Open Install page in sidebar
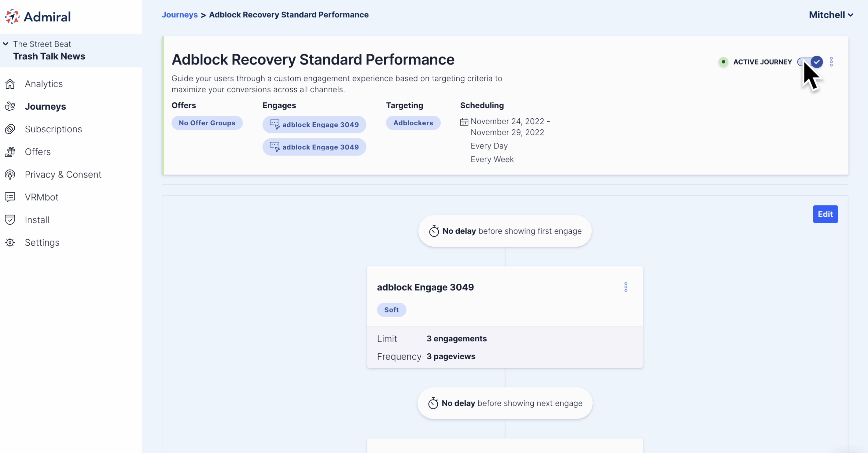Viewport: 868px width, 453px height. coord(37,220)
